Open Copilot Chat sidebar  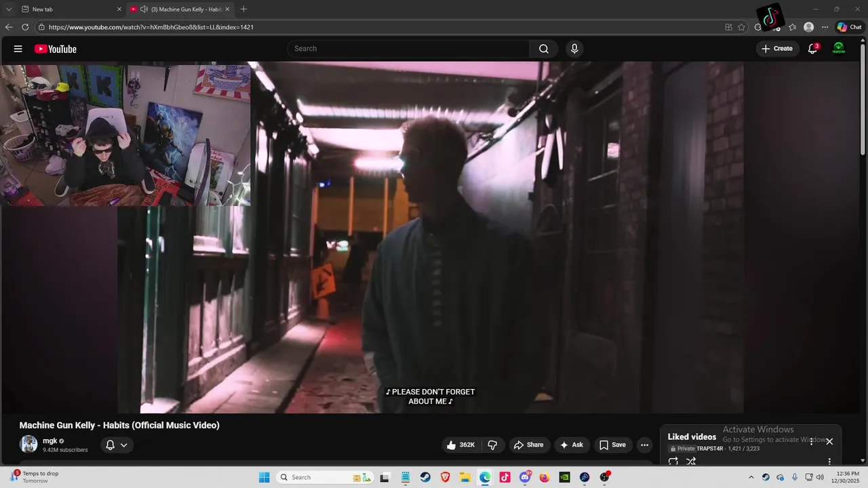[849, 27]
